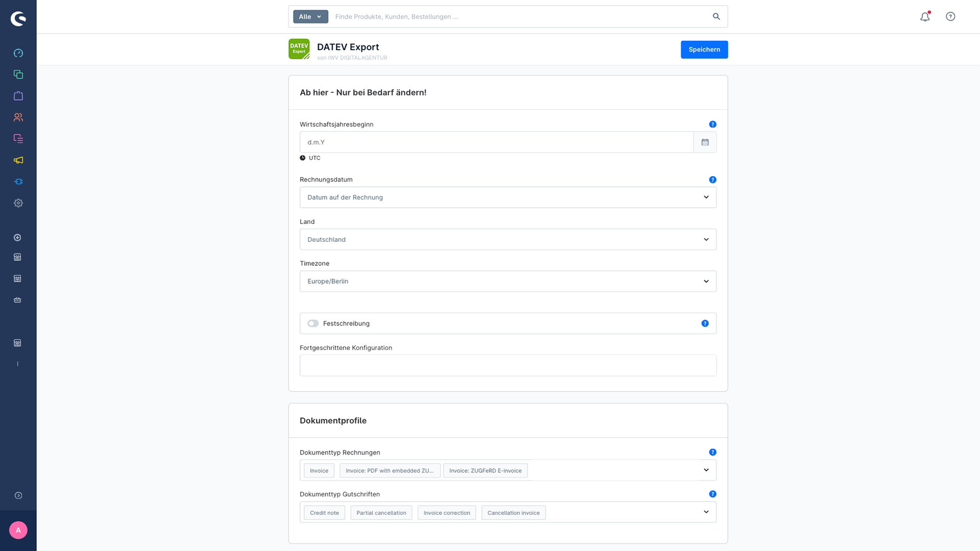Image resolution: width=980 pixels, height=551 pixels.
Task: Open user avatar A menu
Action: pos(18,531)
